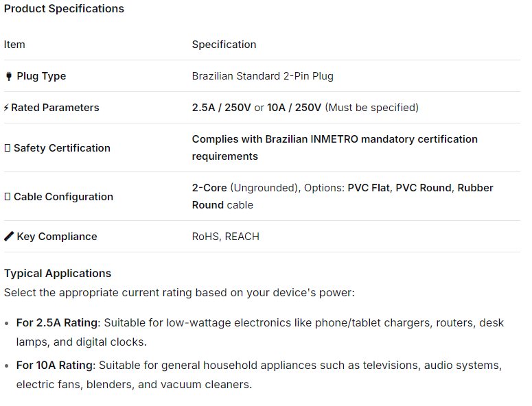Viewport: 532px width, 406px height.
Task: Click the Safety Certification label
Action: coord(62,148)
